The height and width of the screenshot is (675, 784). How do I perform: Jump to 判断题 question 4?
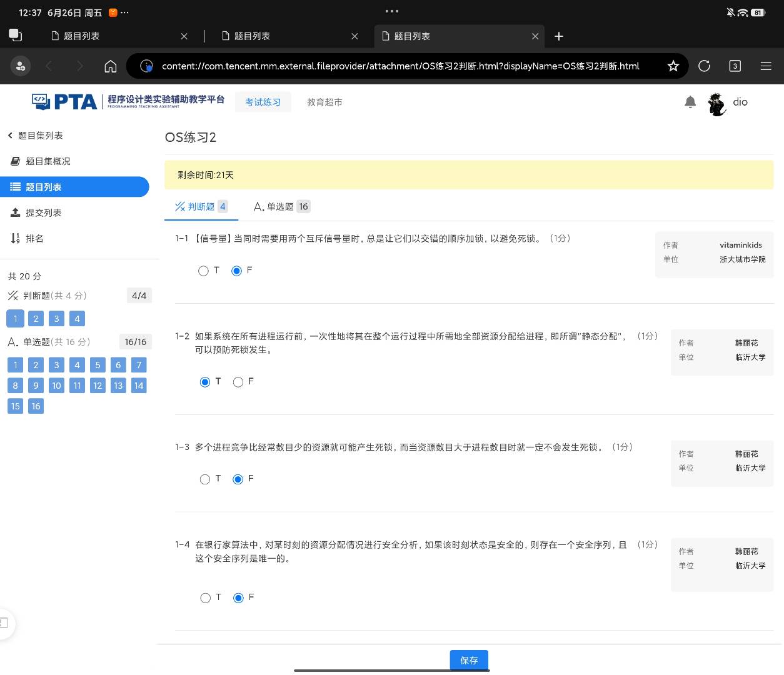[77, 319]
